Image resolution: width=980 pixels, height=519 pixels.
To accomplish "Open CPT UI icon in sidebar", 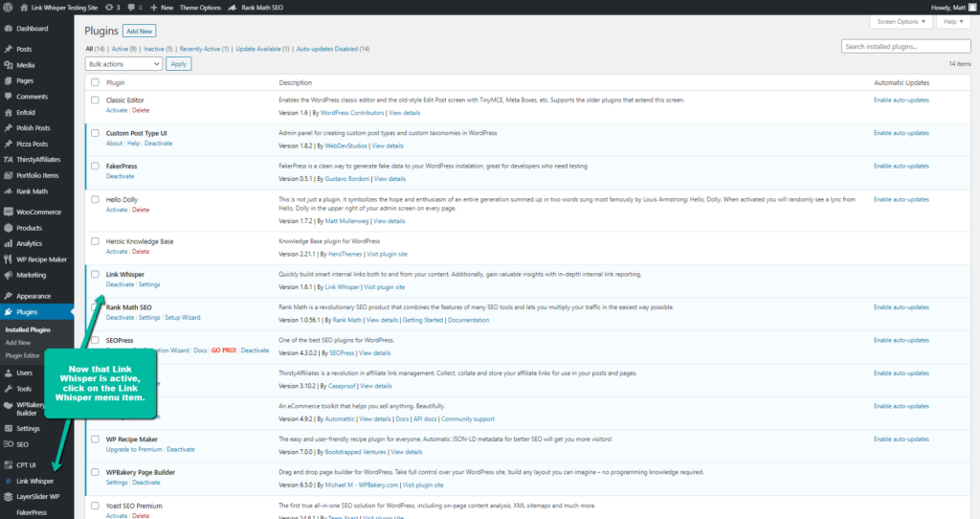I will (x=8, y=465).
